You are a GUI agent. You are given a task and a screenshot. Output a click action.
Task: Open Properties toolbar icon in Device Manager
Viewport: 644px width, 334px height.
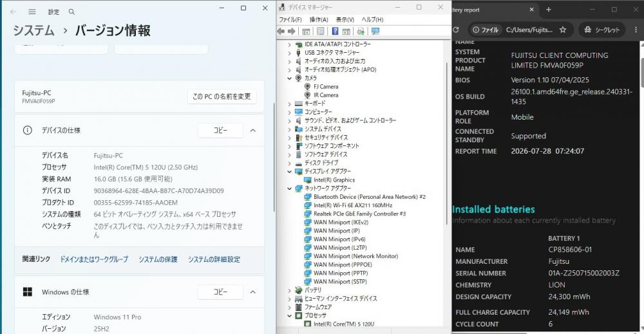click(x=320, y=31)
